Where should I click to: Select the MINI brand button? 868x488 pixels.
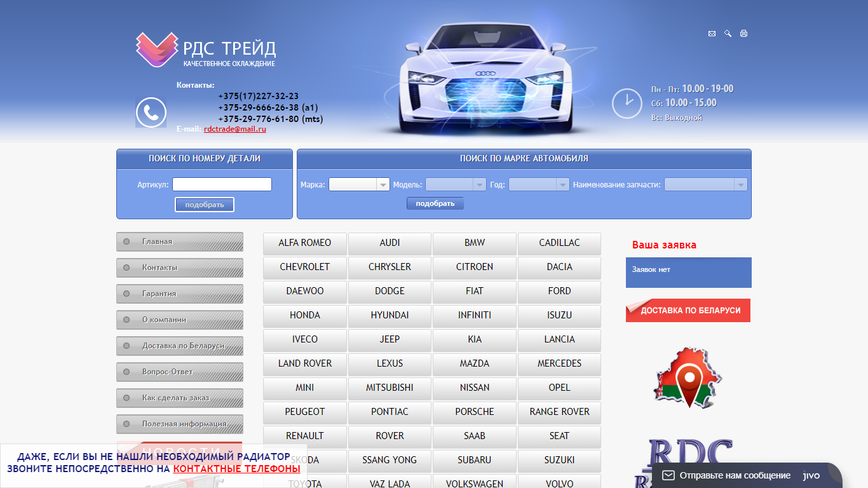click(305, 388)
